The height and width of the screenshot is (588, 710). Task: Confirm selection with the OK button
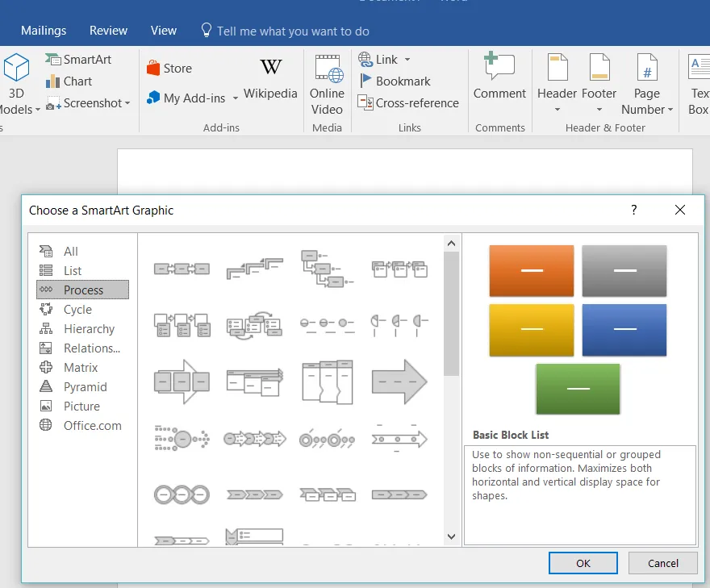click(583, 563)
